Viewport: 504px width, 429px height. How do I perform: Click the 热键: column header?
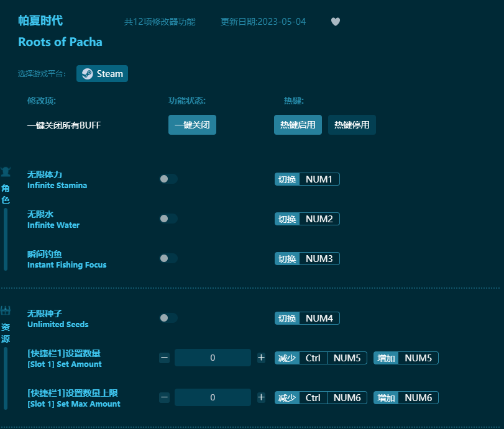tap(294, 101)
